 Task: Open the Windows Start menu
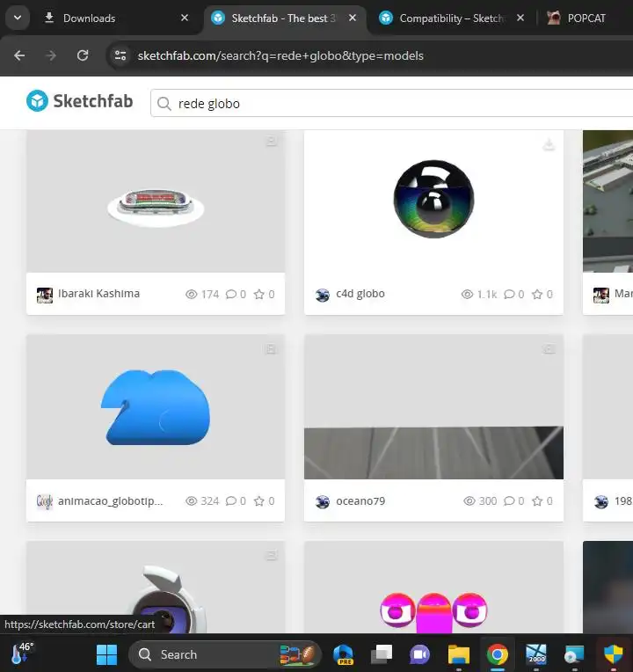pyautogui.click(x=106, y=655)
